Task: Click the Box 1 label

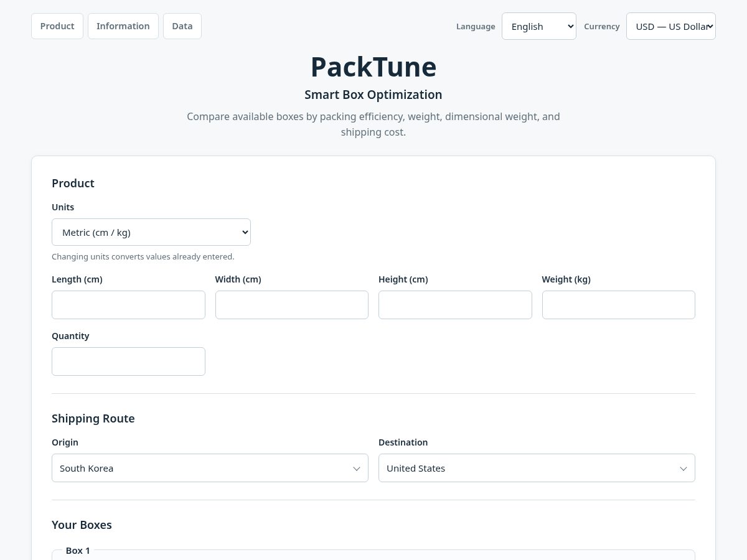Action: point(78,550)
